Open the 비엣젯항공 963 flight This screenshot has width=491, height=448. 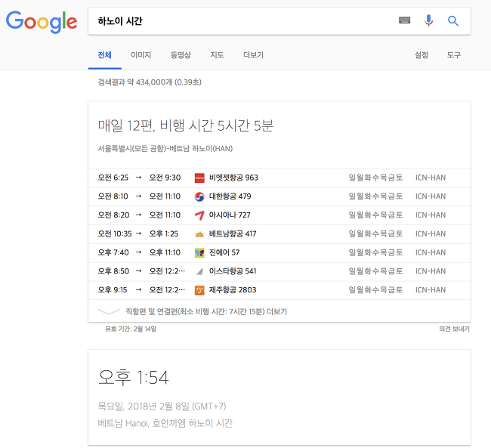(233, 178)
